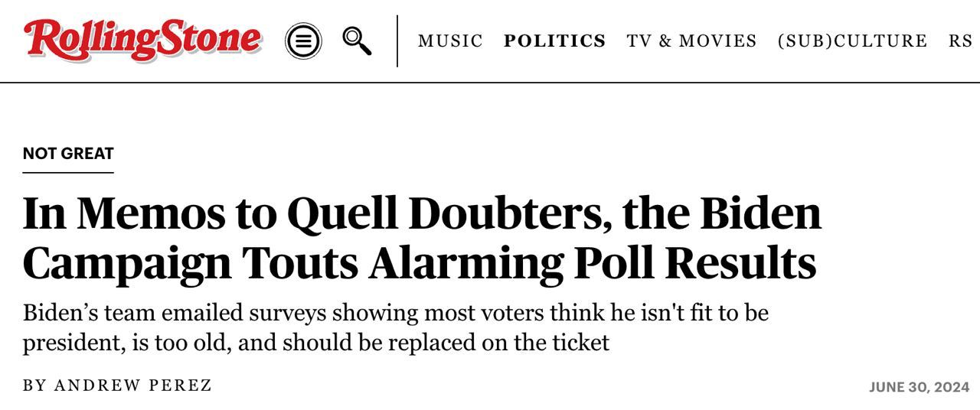This screenshot has width=980, height=410.
Task: Go to the TV & Movies section
Action: click(x=691, y=41)
